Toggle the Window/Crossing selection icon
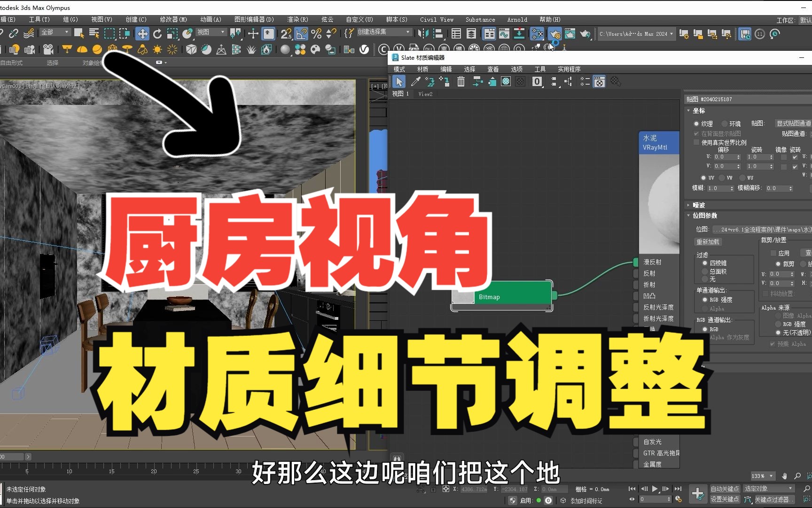 pos(124,33)
